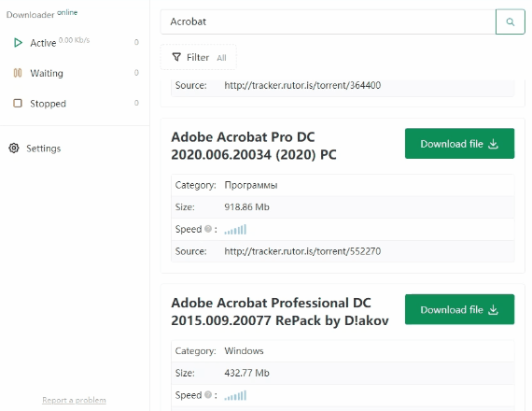
Task: Click speed bars indicator for Acrobat Pro DC 2020
Action: click(235, 230)
